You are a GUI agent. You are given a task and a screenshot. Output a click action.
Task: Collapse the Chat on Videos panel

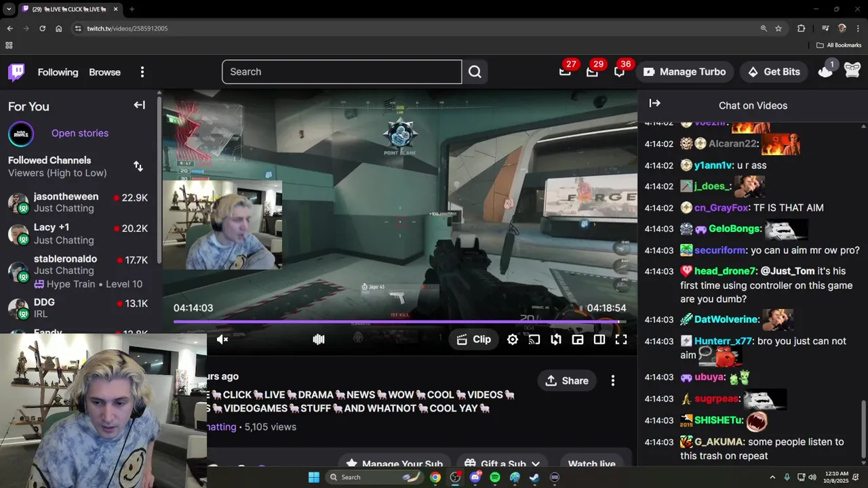click(654, 103)
